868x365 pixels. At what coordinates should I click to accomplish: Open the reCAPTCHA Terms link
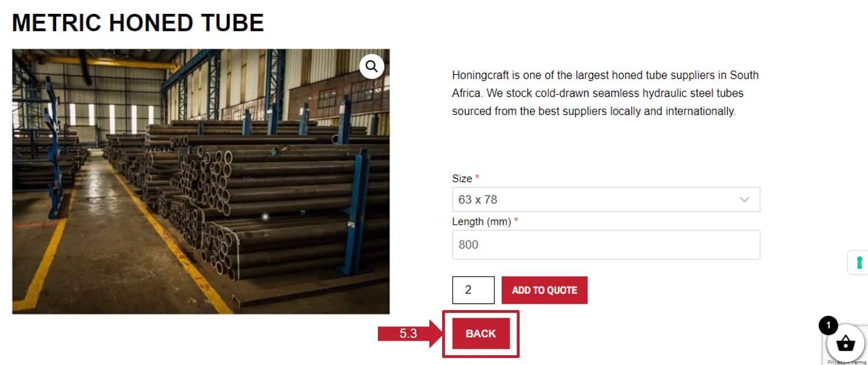[860, 362]
